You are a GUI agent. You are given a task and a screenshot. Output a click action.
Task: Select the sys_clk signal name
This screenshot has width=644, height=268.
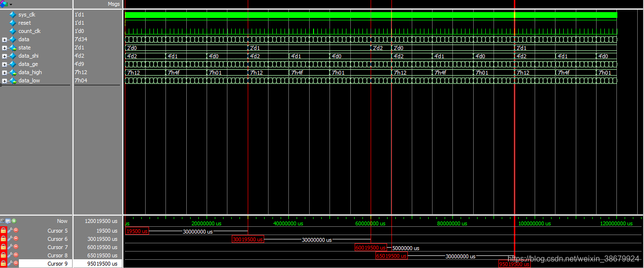pos(27,15)
